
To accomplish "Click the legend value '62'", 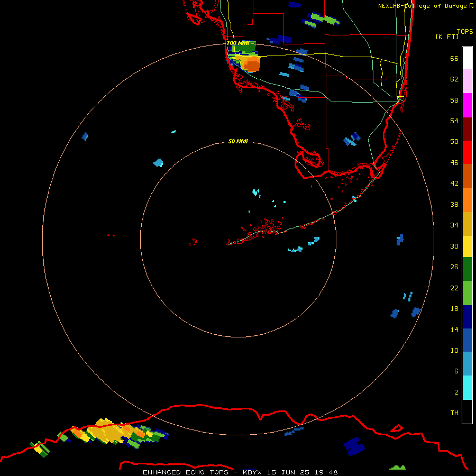I will coord(454,79).
